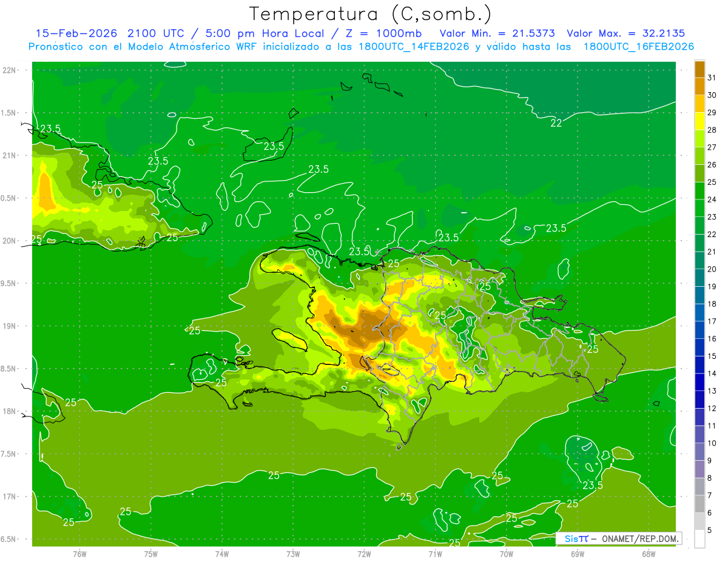The image size is (728, 562).
Task: Click the "18N" latitude axis label
Action: click(8, 411)
